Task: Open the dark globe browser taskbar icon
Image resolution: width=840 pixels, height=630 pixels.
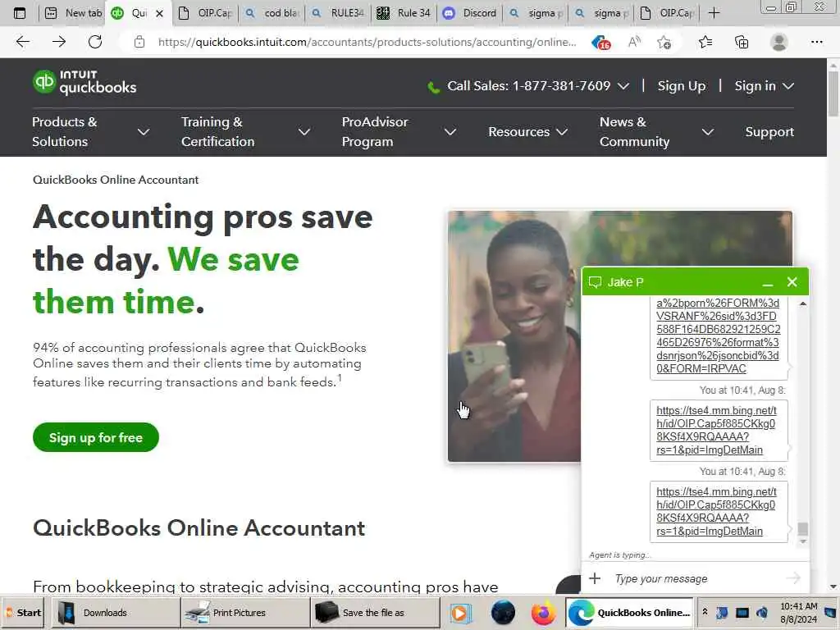Action: click(x=503, y=613)
